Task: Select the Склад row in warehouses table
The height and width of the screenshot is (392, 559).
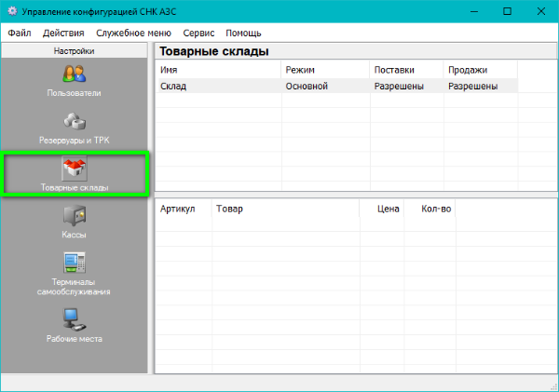Action: (x=218, y=86)
